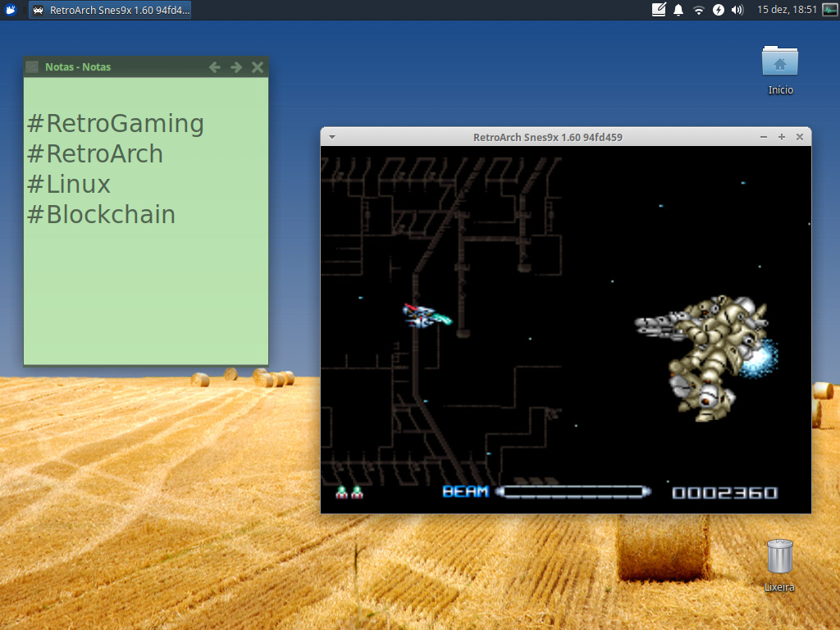The height and width of the screenshot is (630, 840).
Task: Click the BEAM label in the game HUD
Action: tap(465, 492)
